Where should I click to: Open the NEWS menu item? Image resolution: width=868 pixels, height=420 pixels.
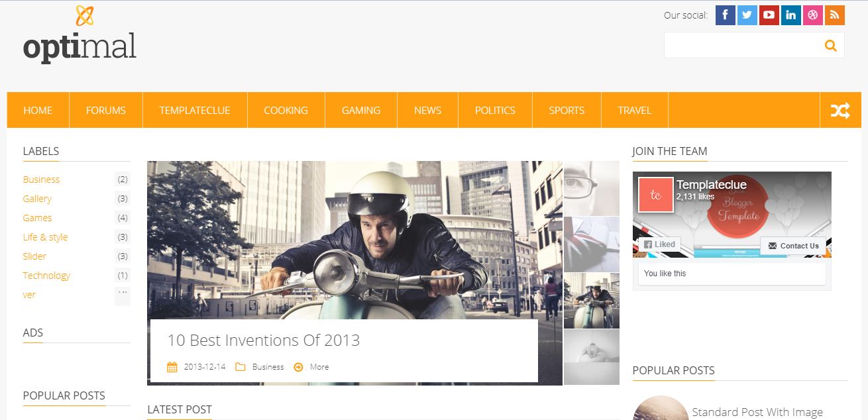tap(428, 111)
